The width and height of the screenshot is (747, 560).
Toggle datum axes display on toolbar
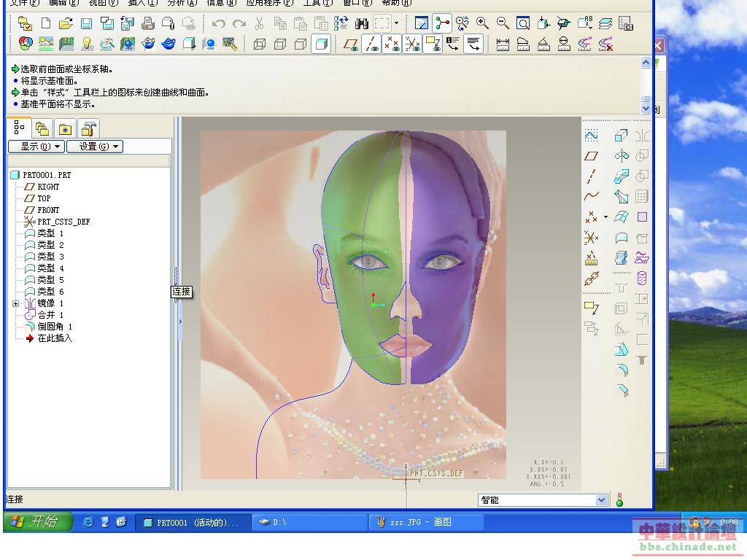(371, 44)
